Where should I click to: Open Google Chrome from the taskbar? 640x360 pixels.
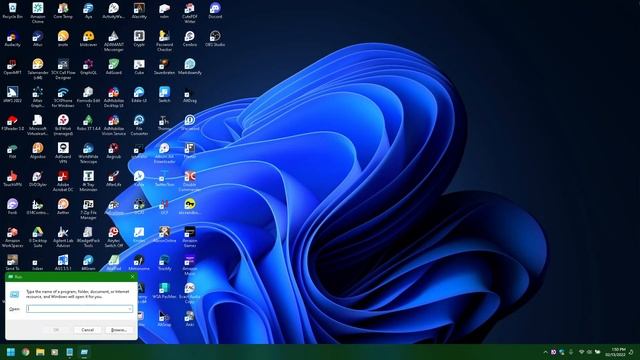pyautogui.click(x=26, y=352)
